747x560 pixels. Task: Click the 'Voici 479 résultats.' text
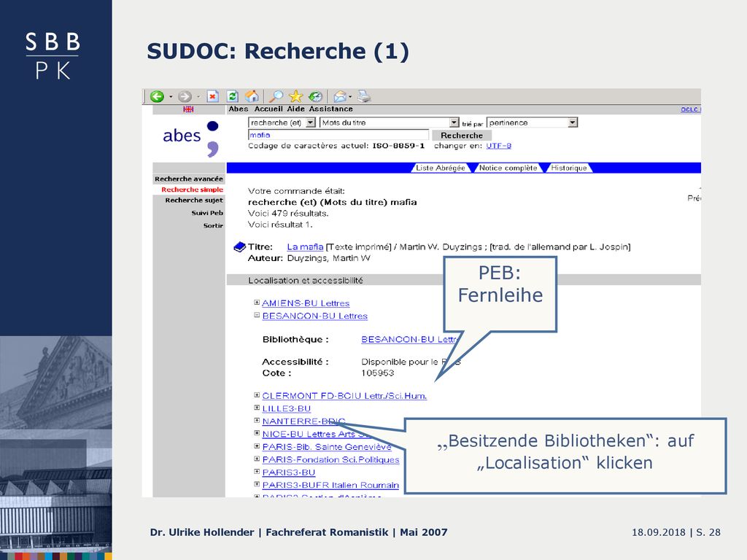point(288,213)
